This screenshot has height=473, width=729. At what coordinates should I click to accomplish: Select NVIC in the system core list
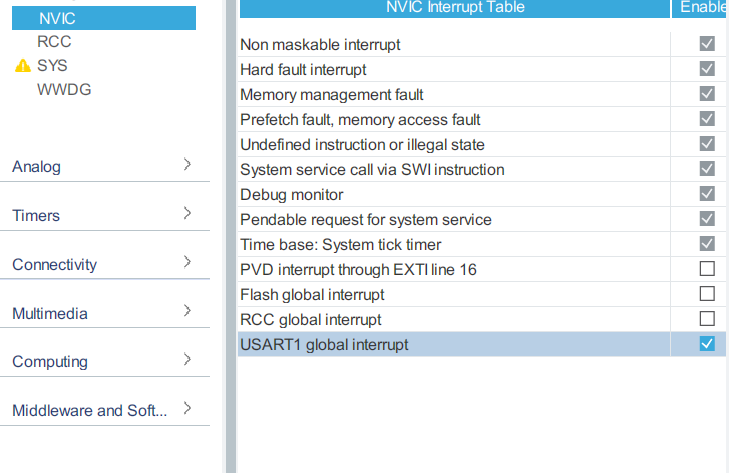point(56,18)
